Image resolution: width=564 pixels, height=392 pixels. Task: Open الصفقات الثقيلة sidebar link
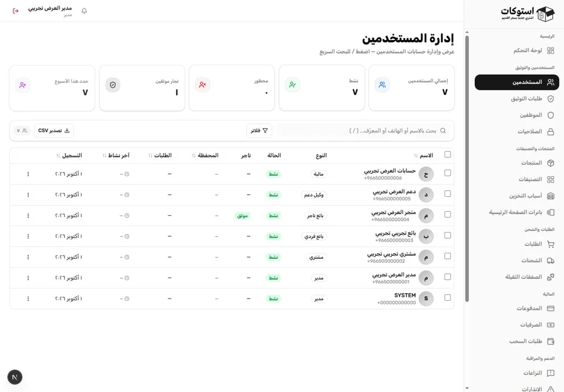point(517,277)
